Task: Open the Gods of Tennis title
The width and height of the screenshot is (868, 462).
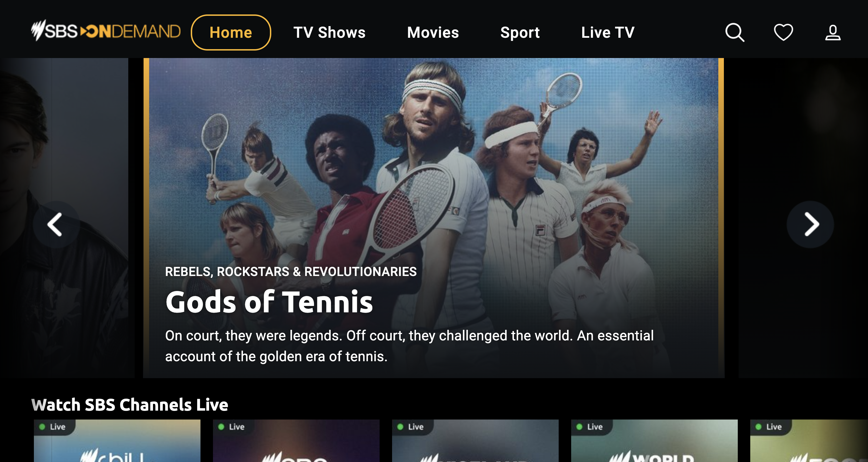Action: [x=269, y=302]
